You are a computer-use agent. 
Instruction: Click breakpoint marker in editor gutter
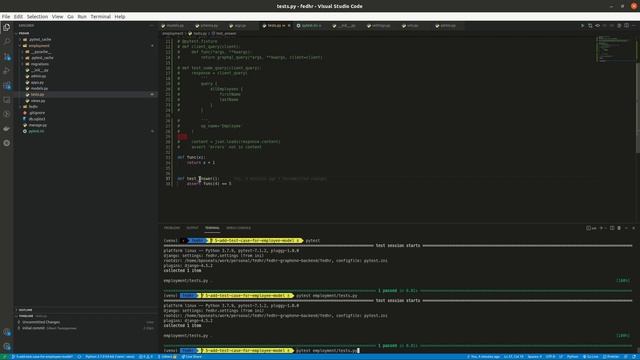182,137
